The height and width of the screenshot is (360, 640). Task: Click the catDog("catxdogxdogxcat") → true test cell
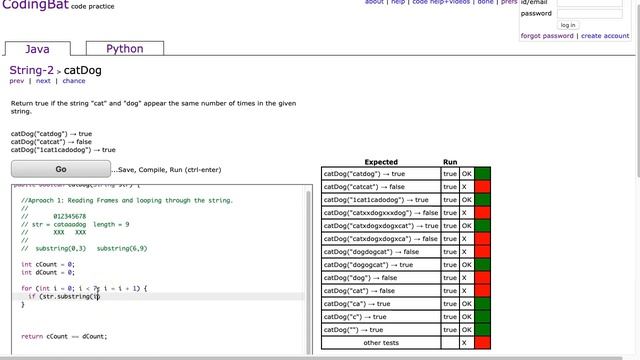pos(381,226)
